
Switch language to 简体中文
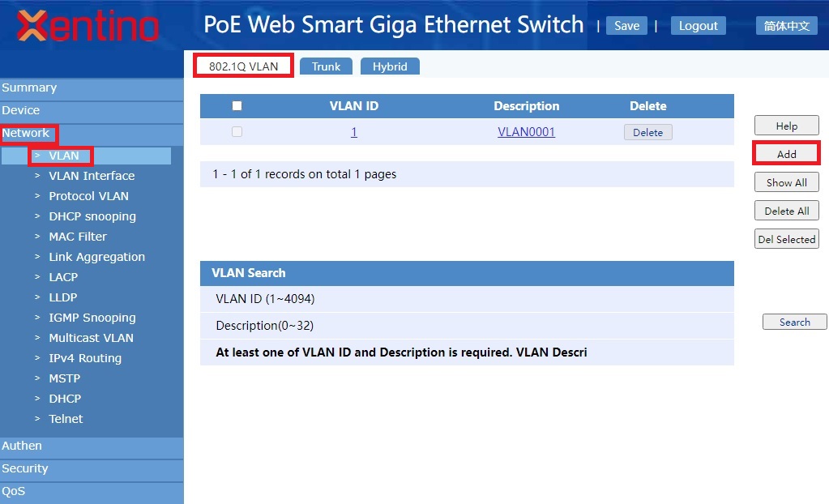click(787, 26)
